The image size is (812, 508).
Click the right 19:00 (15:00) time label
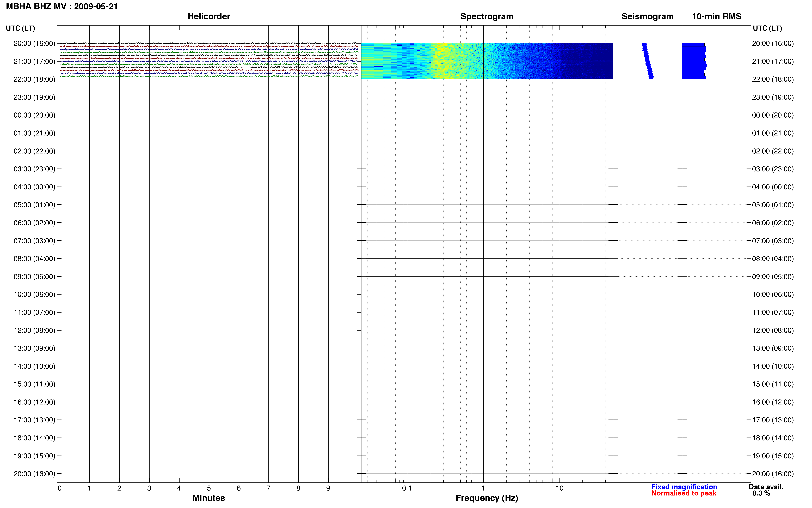[773, 456]
